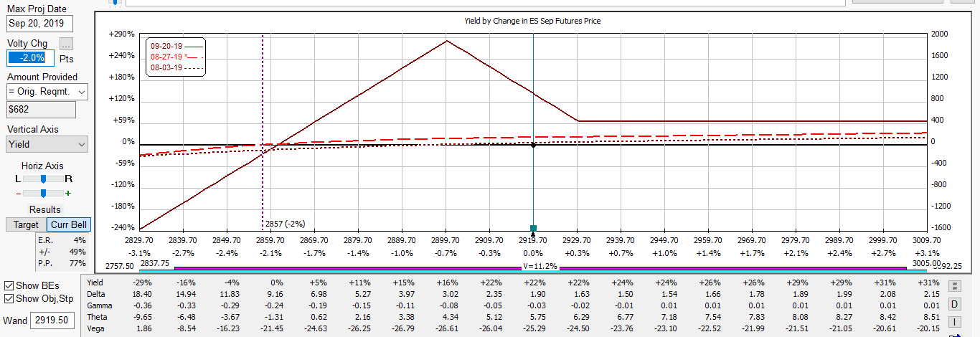Screen dimensions: 980x337
Task: Click the D button beside greeks table
Action: [955, 303]
